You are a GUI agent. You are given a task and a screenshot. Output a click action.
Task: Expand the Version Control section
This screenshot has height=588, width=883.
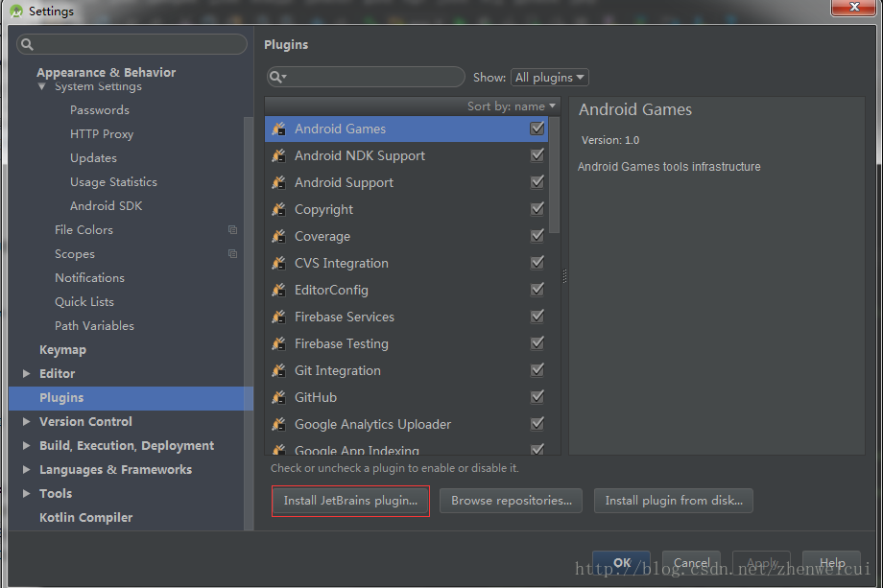tap(26, 421)
